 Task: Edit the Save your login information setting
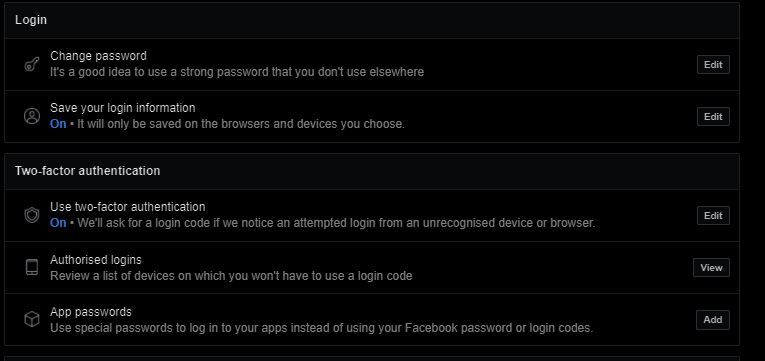pyautogui.click(x=713, y=117)
